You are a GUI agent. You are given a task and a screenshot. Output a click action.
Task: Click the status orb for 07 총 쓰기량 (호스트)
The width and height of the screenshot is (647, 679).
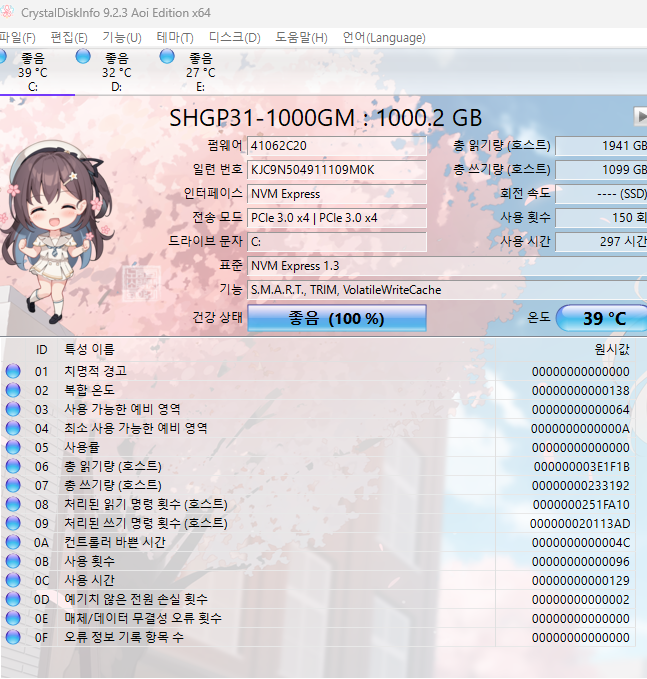pyautogui.click(x=13, y=485)
